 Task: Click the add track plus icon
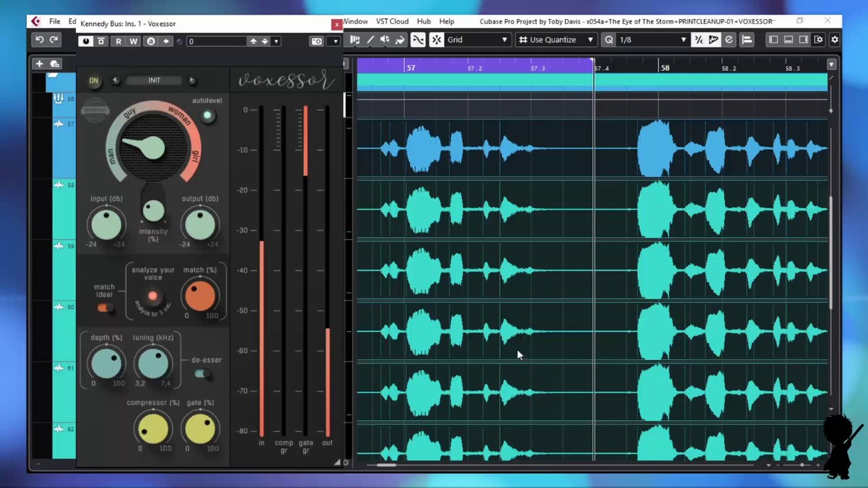(x=39, y=64)
